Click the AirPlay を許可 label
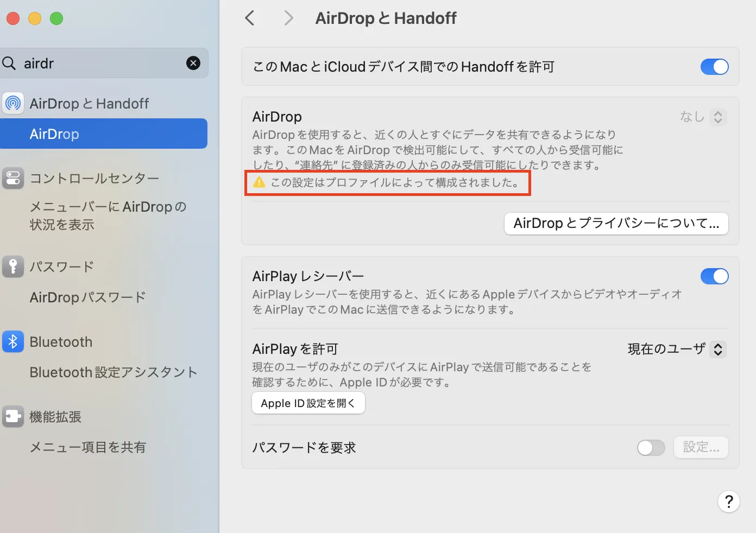Screen dimensions: 756x533 click(295, 349)
